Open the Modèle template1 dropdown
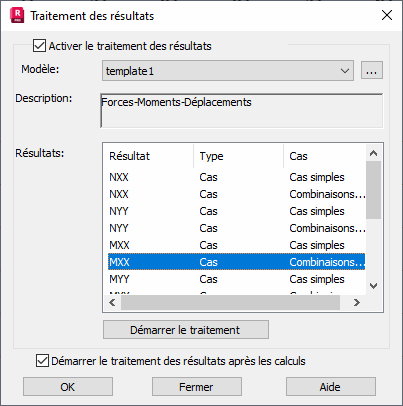 228,71
